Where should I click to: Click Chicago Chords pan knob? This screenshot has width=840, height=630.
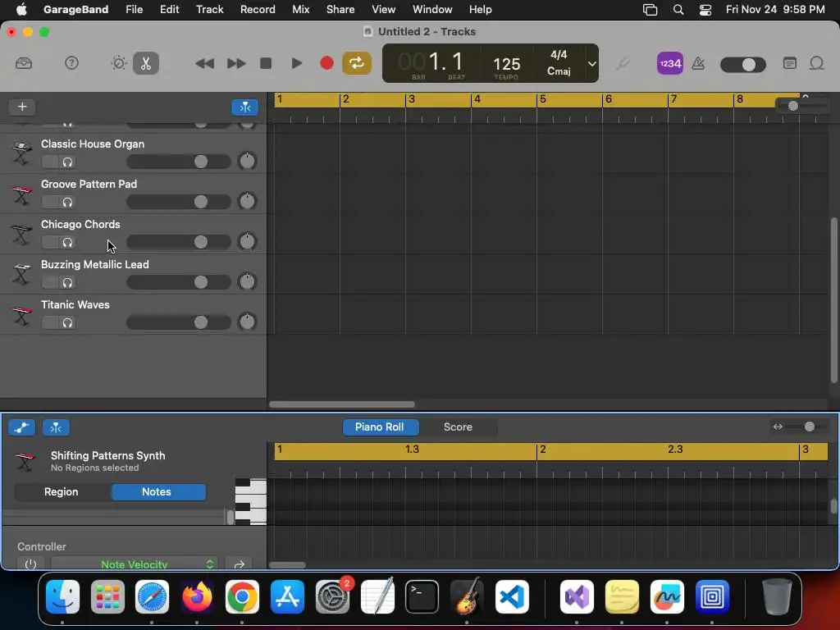(247, 241)
